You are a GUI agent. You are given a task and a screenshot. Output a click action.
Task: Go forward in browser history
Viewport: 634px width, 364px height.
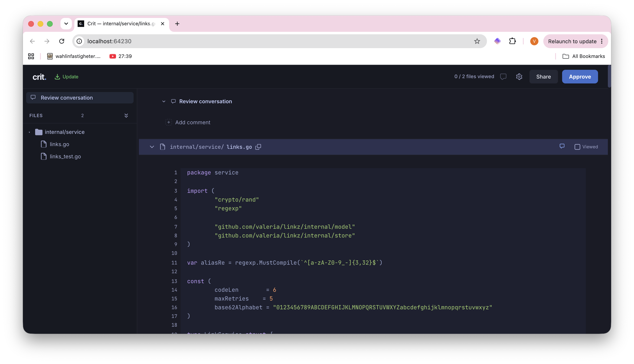47,41
